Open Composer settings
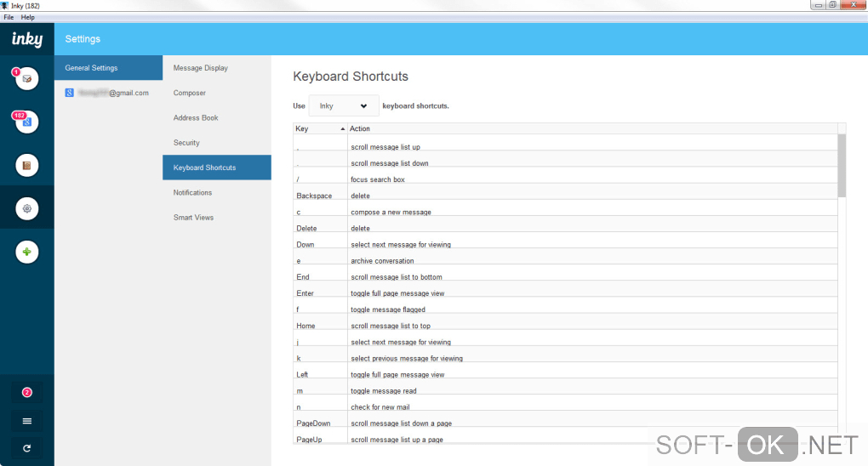 217,93
